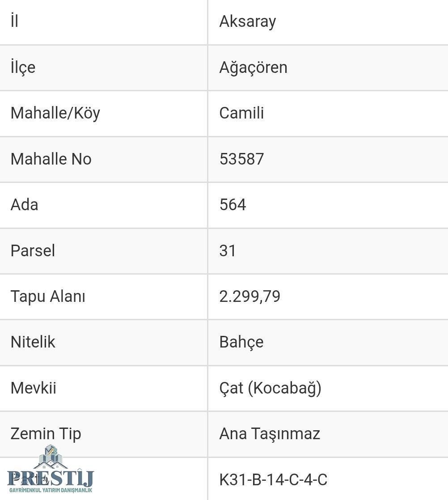
Task: Click the Ada value 564
Action: 232,205
